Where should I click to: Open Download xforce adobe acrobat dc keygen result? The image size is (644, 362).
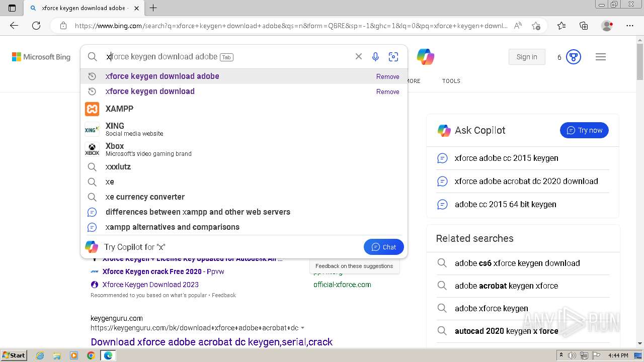[x=211, y=342]
